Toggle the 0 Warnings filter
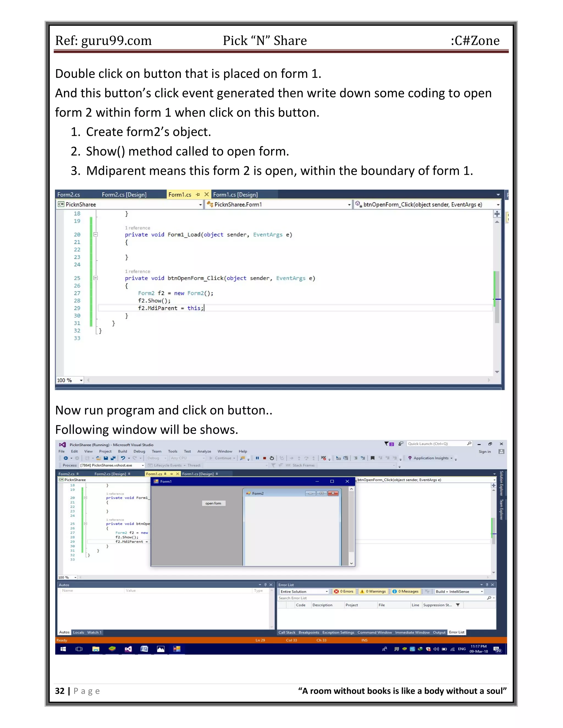This screenshot has height=728, width=563. pos(373,591)
